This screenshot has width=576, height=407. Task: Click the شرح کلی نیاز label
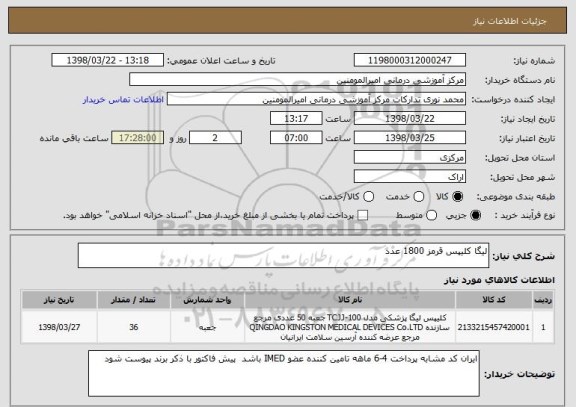click(x=523, y=256)
